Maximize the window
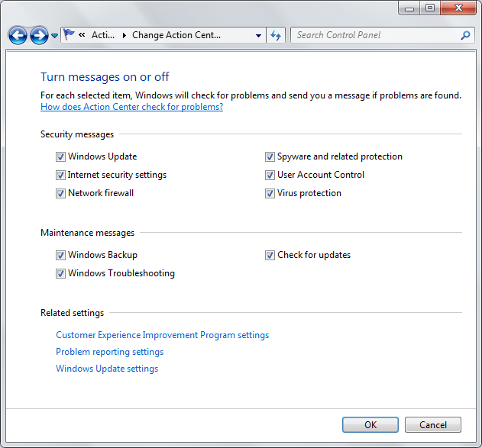The width and height of the screenshot is (482, 448). (x=430, y=8)
